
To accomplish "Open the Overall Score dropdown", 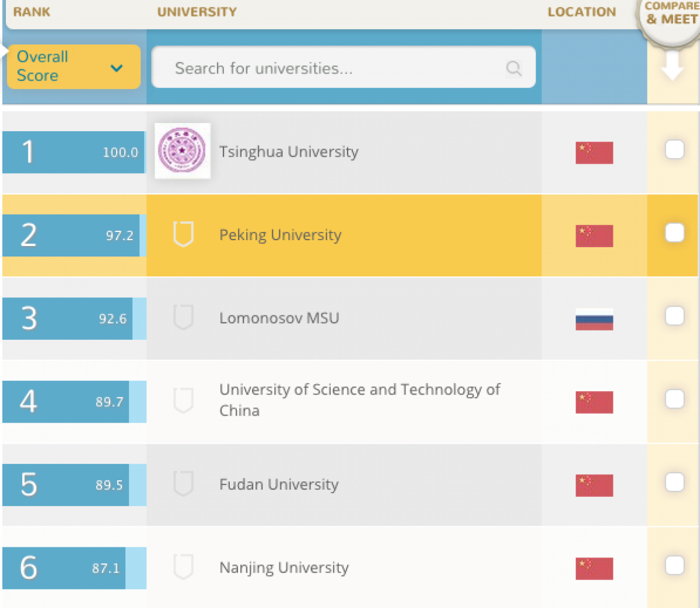I will [x=73, y=66].
